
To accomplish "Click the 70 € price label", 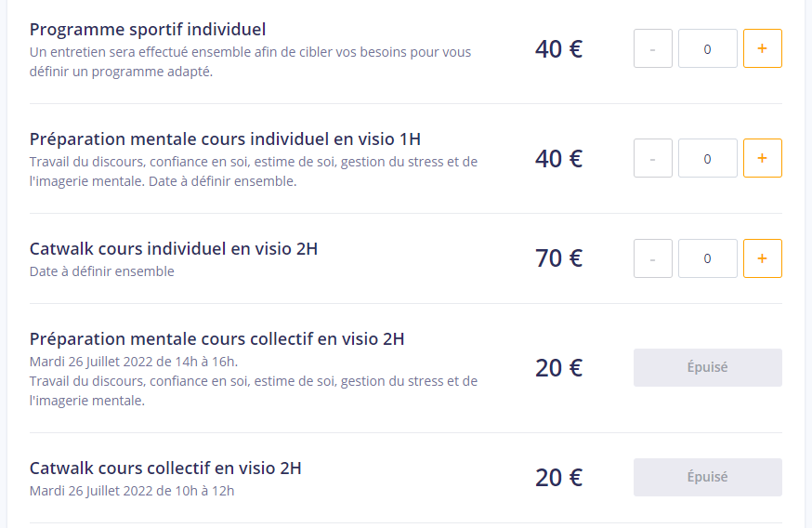I will (558, 258).
